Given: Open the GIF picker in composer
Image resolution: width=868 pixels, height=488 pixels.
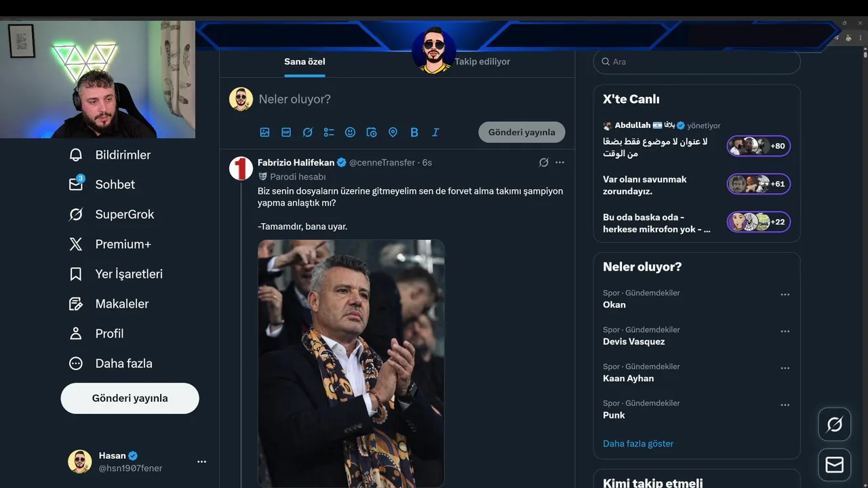Looking at the screenshot, I should coord(286,132).
